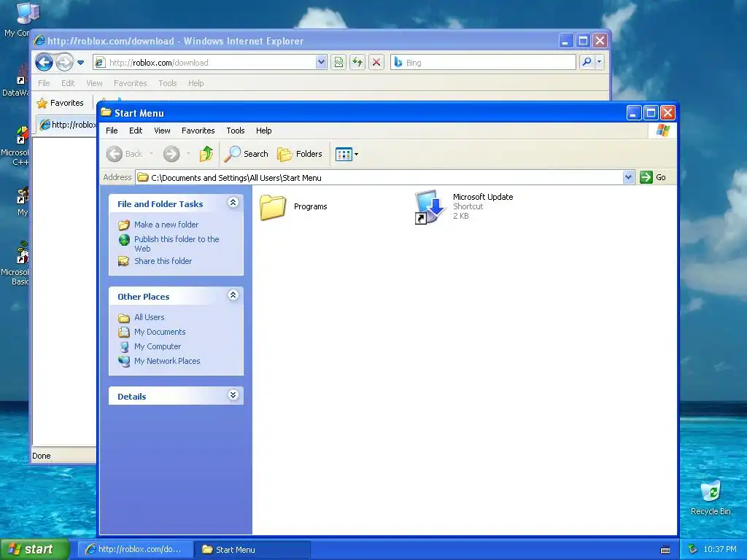
Task: Open View menu in Start Menu window
Action: tap(162, 131)
